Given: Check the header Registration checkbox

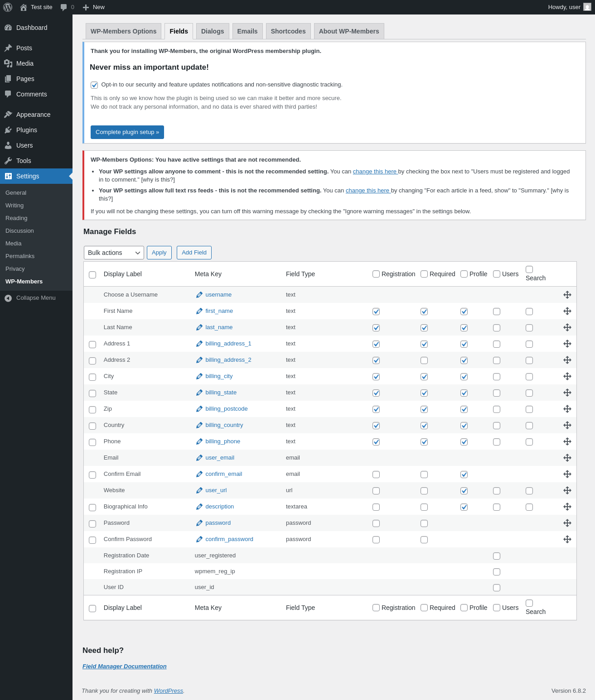Looking at the screenshot, I should [376, 274].
